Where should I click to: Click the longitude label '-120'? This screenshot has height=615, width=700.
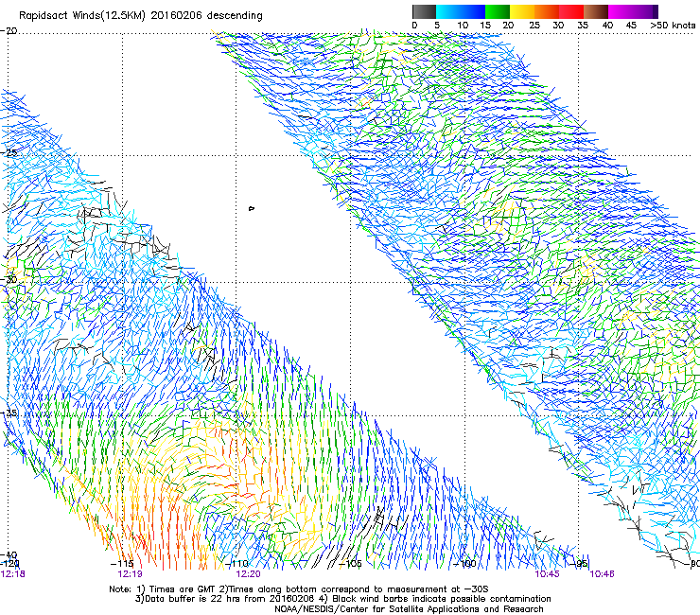click(x=9, y=564)
